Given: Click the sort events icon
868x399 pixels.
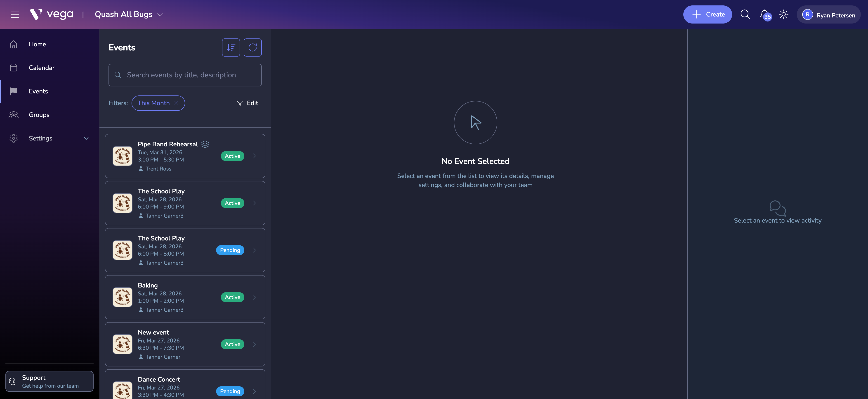Looking at the screenshot, I should click(x=231, y=47).
